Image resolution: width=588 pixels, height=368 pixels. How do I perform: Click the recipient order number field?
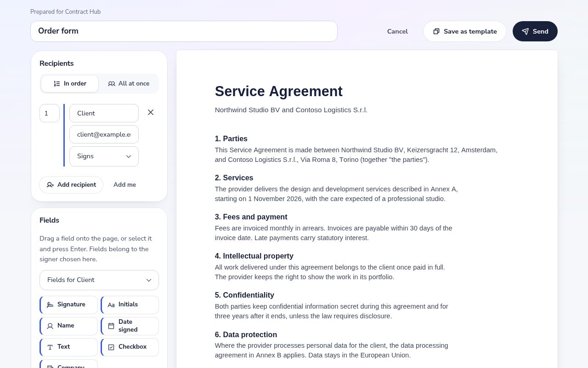pos(50,113)
